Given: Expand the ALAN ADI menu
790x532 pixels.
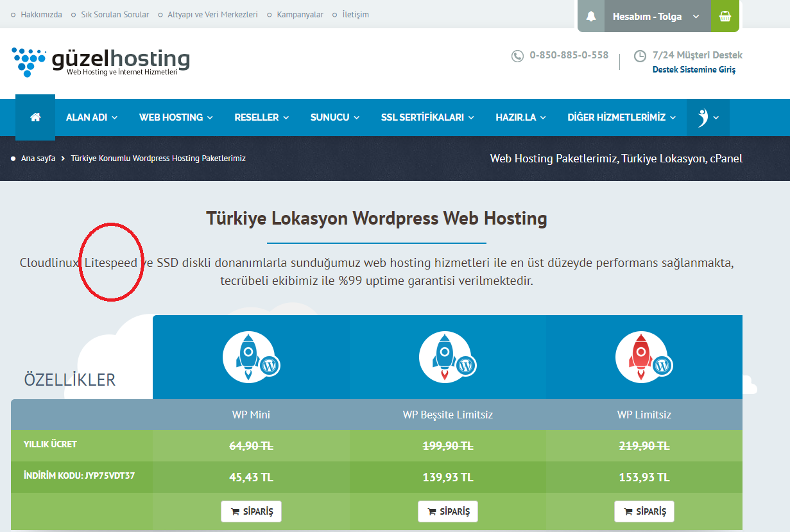Looking at the screenshot, I should point(92,117).
